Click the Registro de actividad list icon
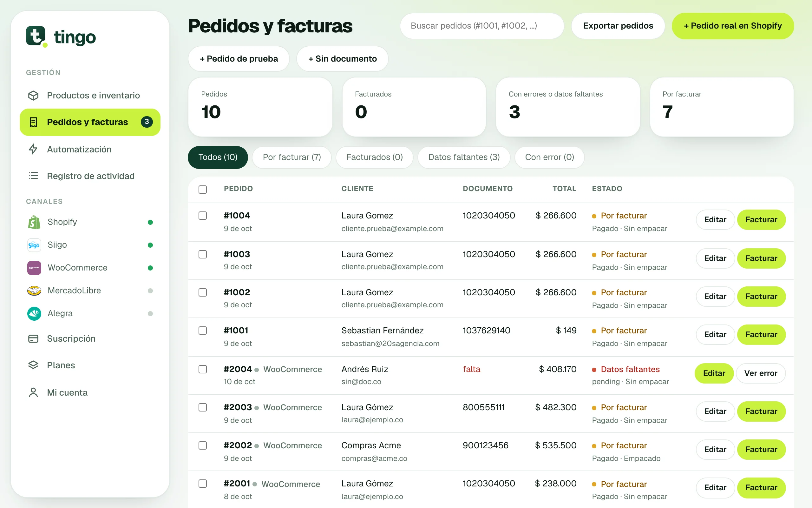Screen dimensions: 812x508 (x=33, y=176)
